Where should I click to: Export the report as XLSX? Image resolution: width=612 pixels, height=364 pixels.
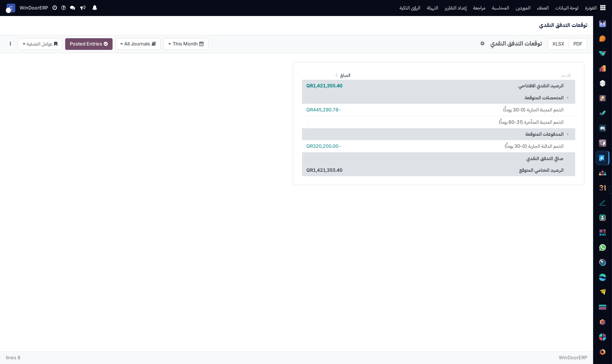tap(558, 44)
